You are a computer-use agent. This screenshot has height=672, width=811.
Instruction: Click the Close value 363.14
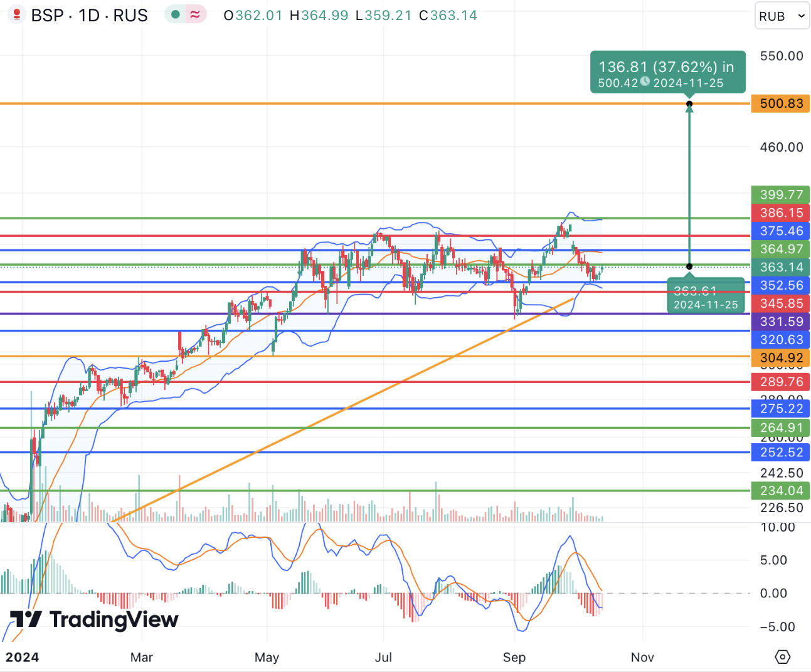click(453, 16)
